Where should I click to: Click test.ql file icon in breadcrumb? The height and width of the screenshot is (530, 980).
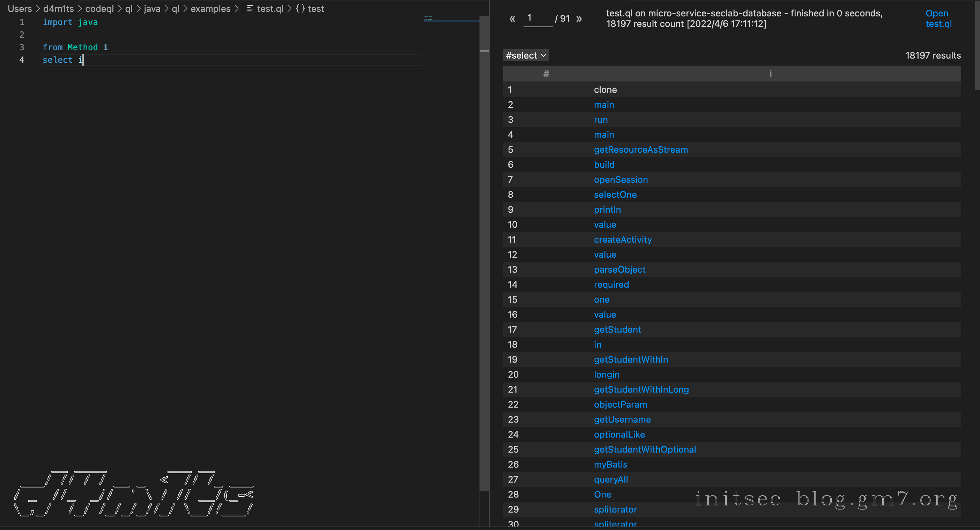[x=250, y=8]
